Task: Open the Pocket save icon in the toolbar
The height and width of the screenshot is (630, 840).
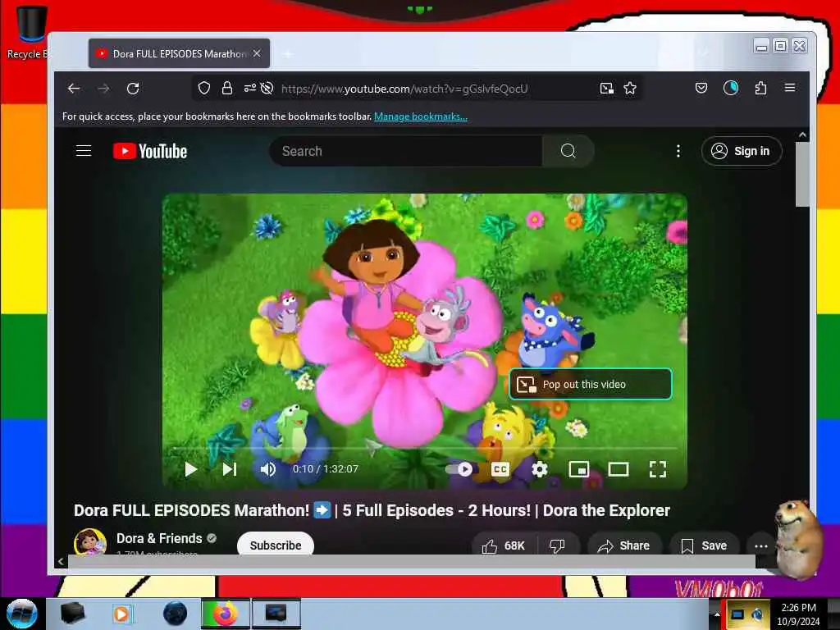Action: coord(701,88)
